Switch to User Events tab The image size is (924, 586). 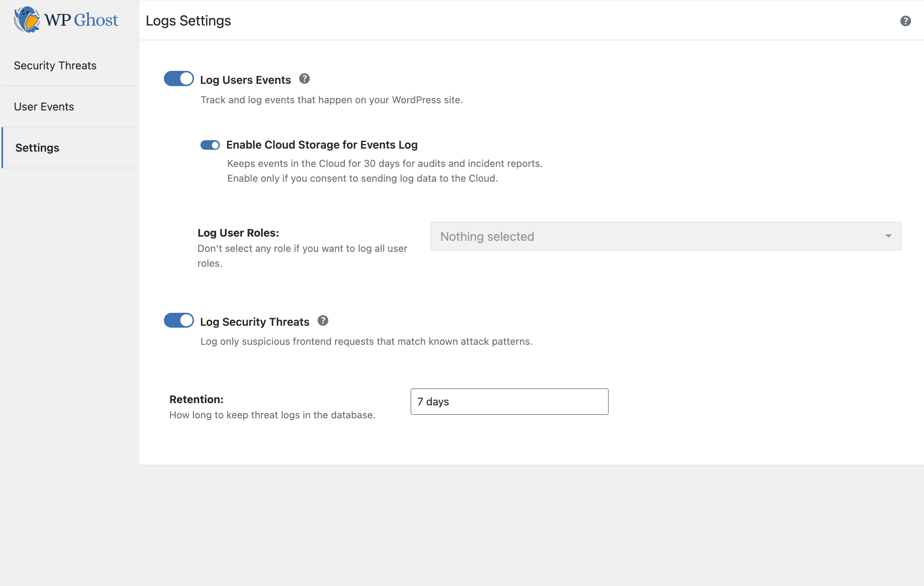44,107
